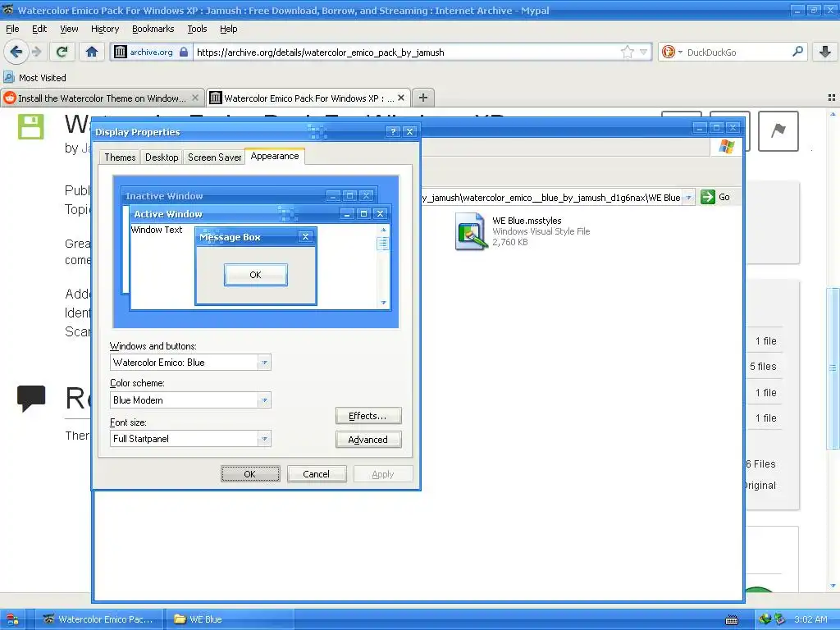Click the archive.org site identity icon
The width and height of the screenshot is (840, 630).
coord(120,52)
